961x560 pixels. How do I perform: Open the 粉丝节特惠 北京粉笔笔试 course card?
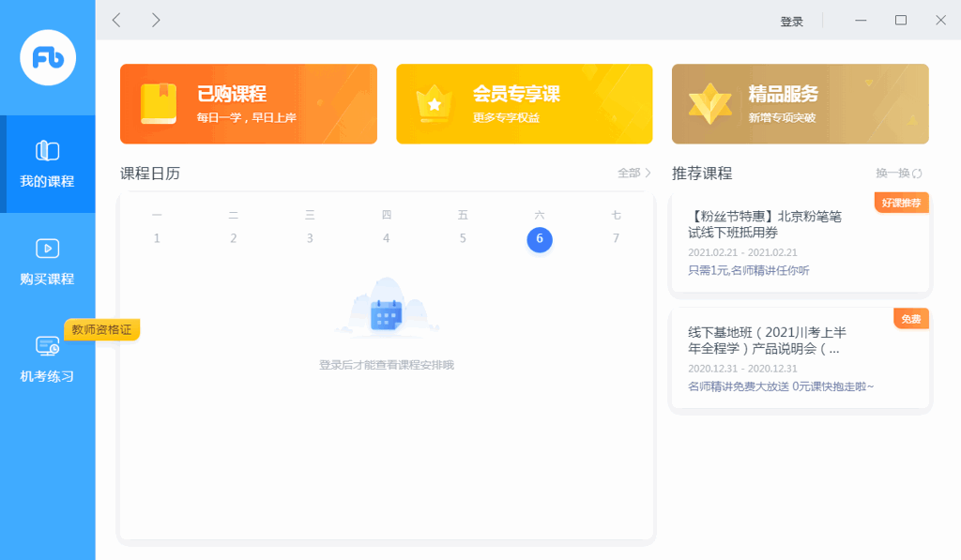click(x=800, y=243)
